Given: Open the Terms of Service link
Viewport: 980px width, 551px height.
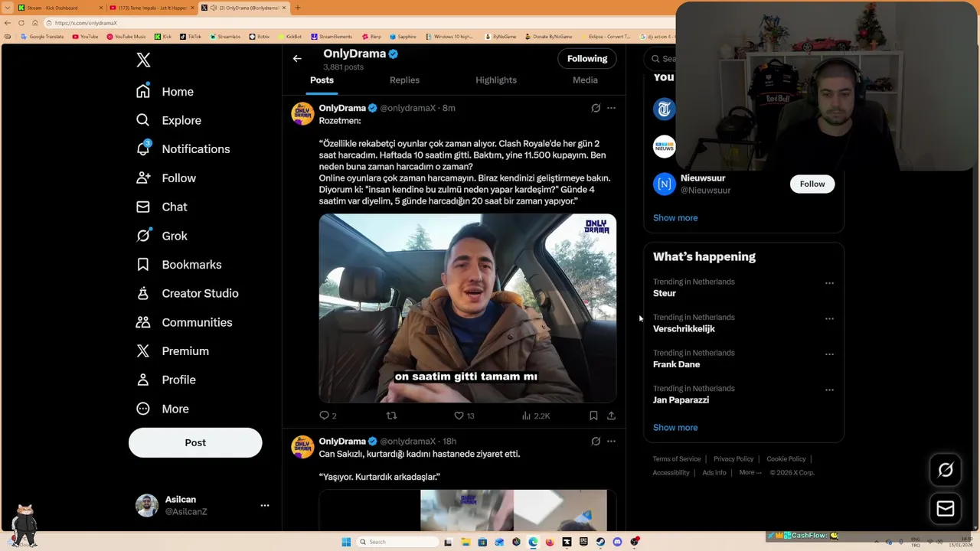Looking at the screenshot, I should point(676,459).
